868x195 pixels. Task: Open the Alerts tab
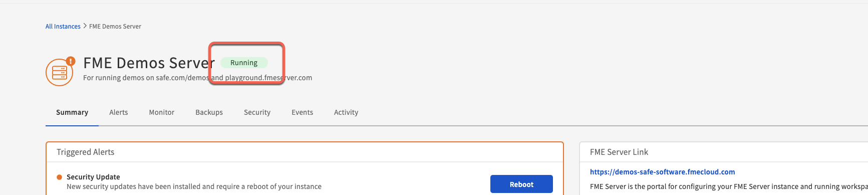(x=119, y=112)
